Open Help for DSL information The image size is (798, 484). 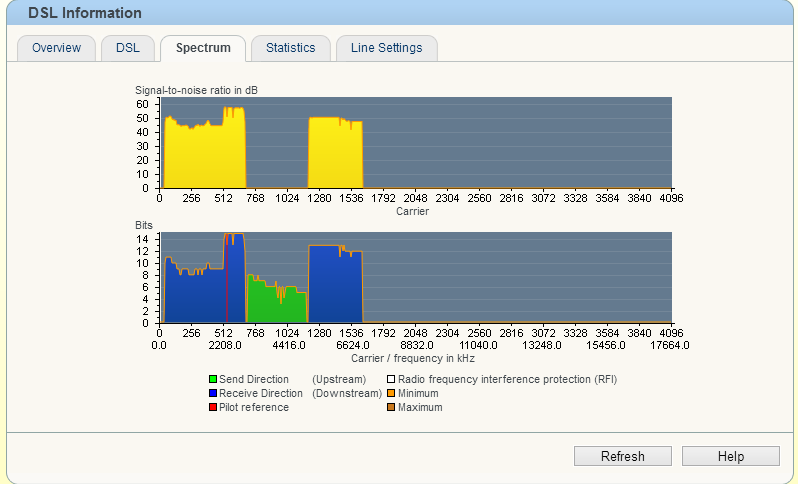(x=731, y=456)
